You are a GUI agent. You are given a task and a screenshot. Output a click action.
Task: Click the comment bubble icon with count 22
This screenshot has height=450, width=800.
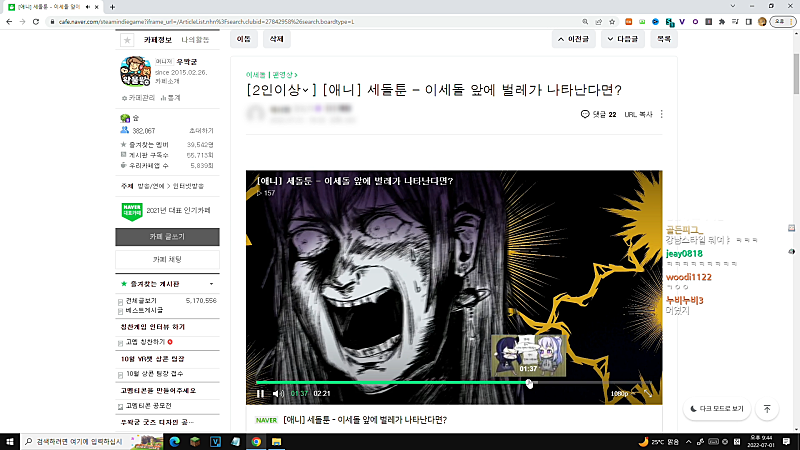point(585,114)
